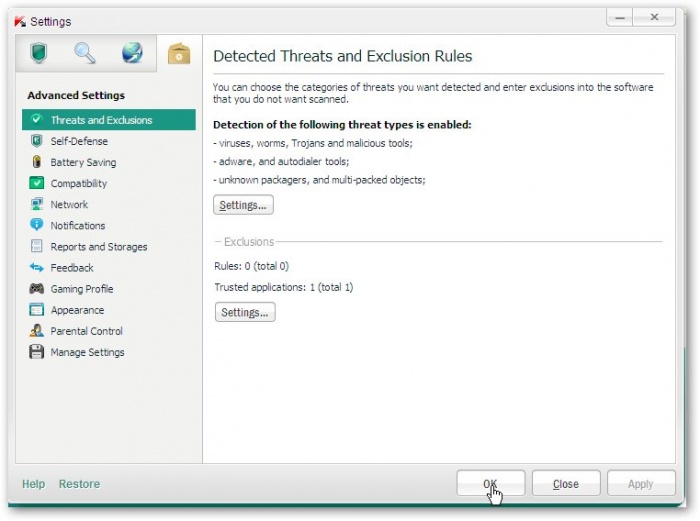Click the Self-Defense shield icon
700x521 pixels.
pos(36,141)
